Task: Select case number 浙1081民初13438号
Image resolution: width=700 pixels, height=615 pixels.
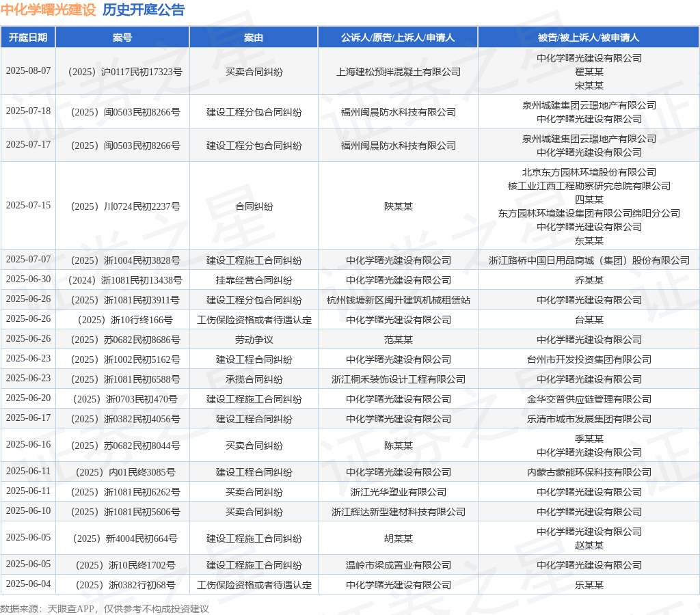Action: (125, 280)
